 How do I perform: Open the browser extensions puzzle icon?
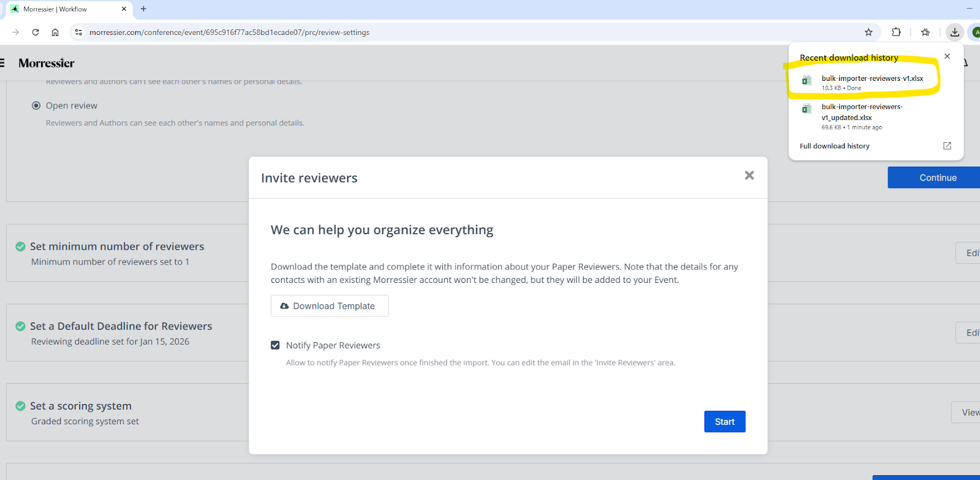(896, 32)
